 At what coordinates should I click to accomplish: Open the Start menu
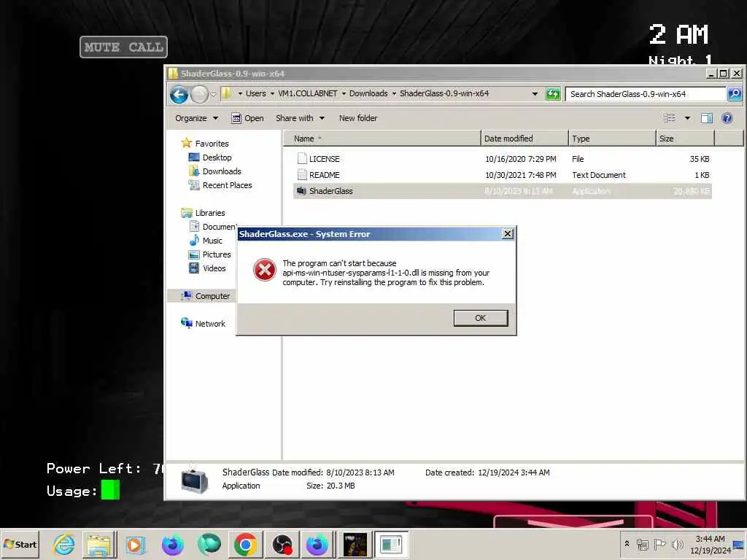point(20,544)
